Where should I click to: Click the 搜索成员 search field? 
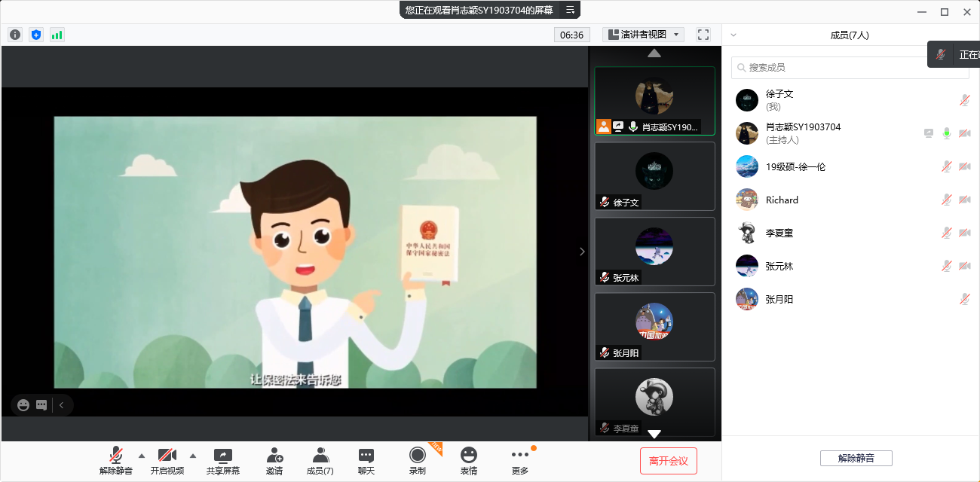[x=852, y=68]
